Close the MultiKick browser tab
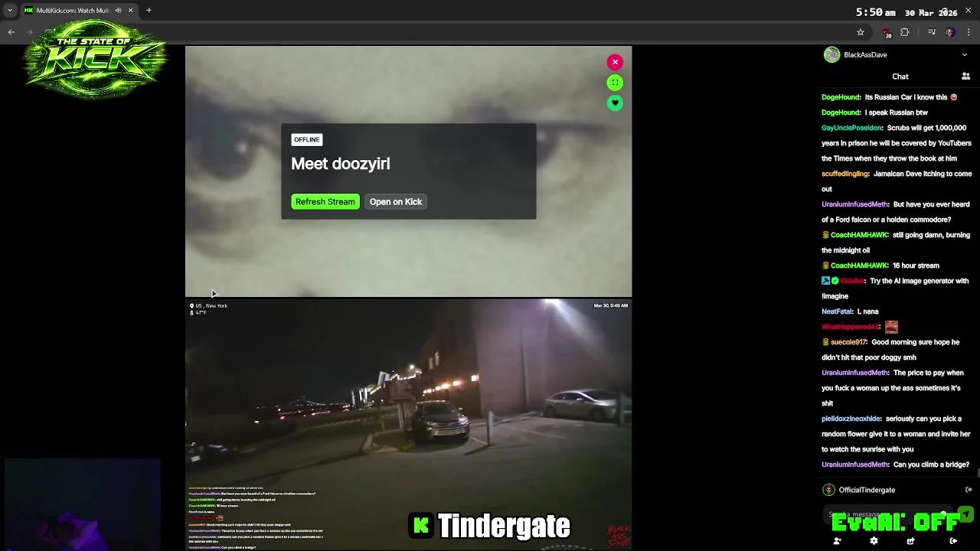This screenshot has height=551, width=980. [130, 11]
